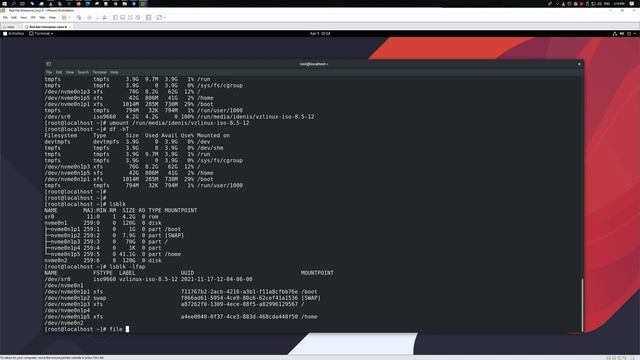This screenshot has width=640, height=360.
Task: Minimize the VMware Workstation window
Action: click(610, 10)
